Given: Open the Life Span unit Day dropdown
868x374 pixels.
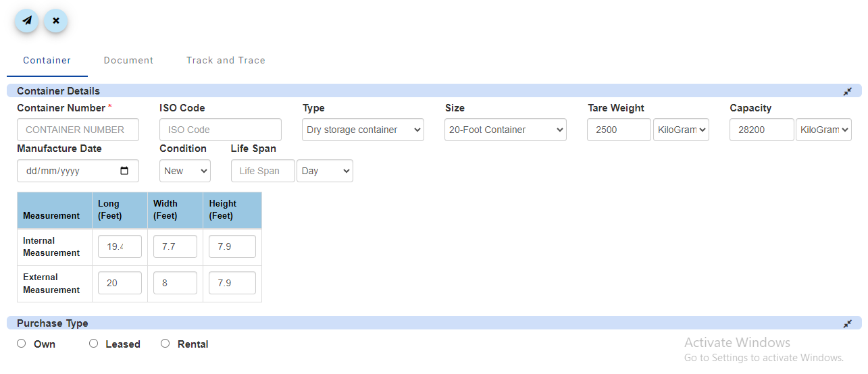Looking at the screenshot, I should tap(324, 171).
